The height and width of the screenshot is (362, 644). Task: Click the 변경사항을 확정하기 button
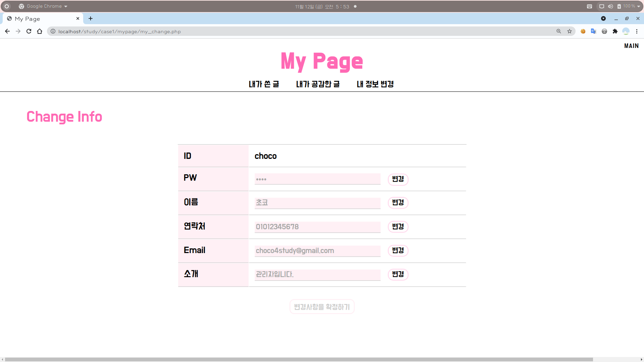[322, 307]
